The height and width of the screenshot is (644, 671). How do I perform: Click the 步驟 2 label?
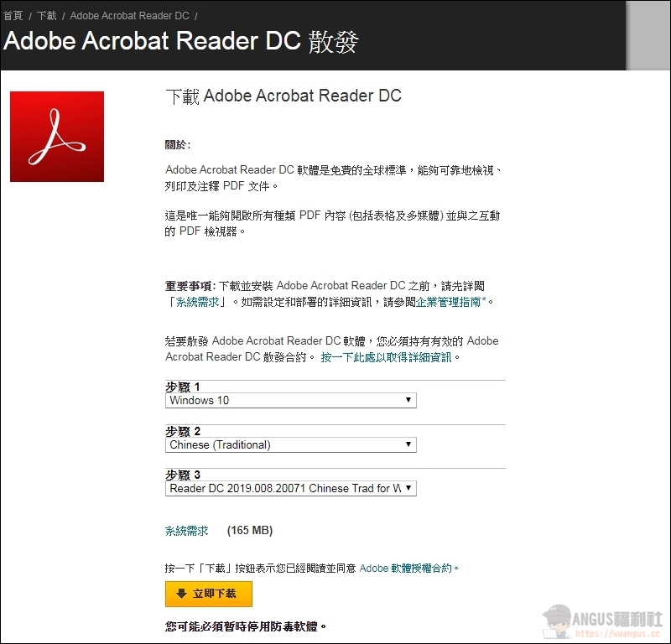pos(183,431)
